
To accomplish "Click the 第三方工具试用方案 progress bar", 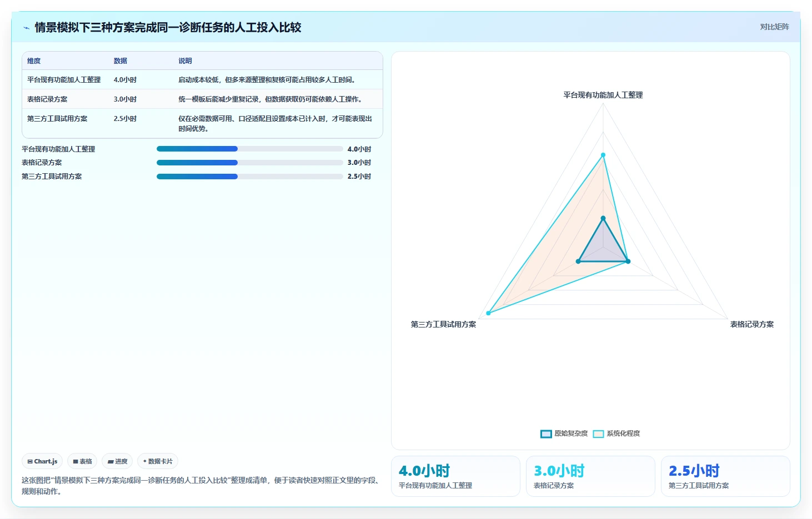I will point(249,177).
